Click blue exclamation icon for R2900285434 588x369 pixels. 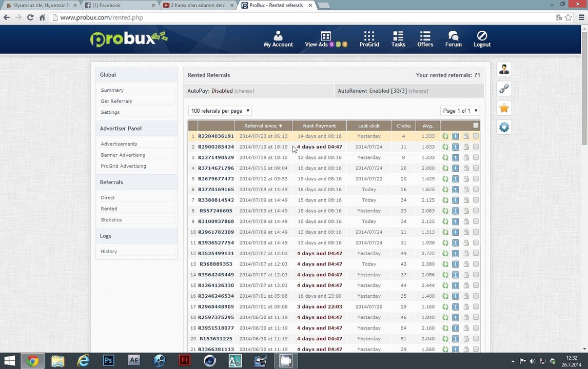[455, 147]
